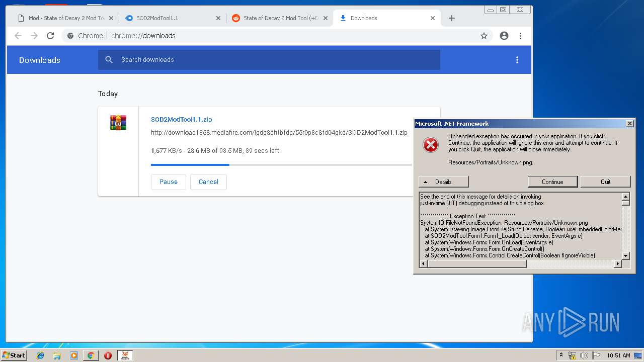Click the horizontal scrollbar left arrow in details

click(x=423, y=264)
